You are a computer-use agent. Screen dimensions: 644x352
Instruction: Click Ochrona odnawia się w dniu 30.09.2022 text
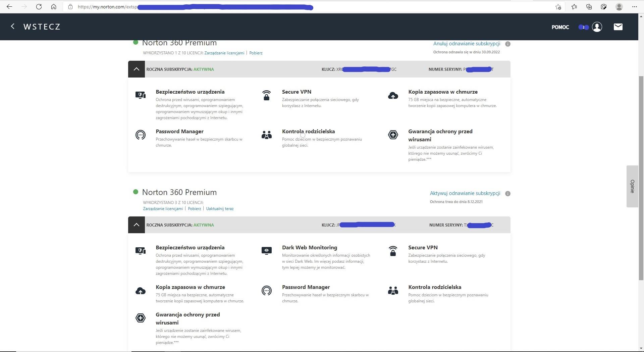click(466, 52)
